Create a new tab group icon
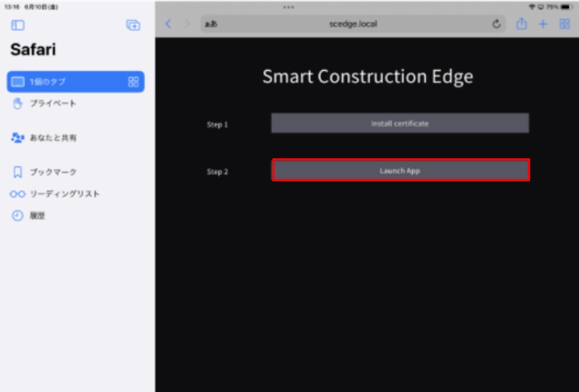579x392 pixels. [x=133, y=25]
